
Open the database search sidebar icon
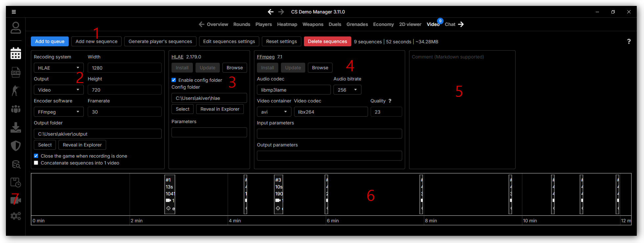click(x=16, y=164)
